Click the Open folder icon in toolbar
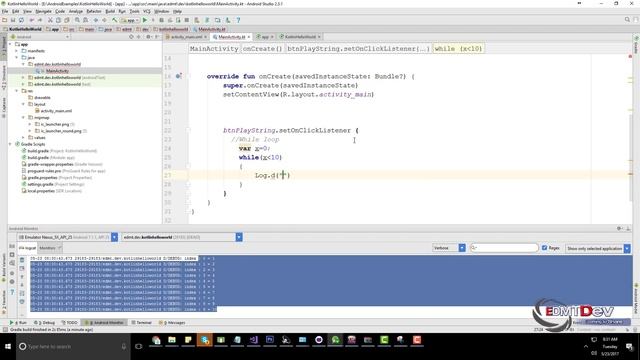Screen dimensions: 640x360 coord(4,20)
